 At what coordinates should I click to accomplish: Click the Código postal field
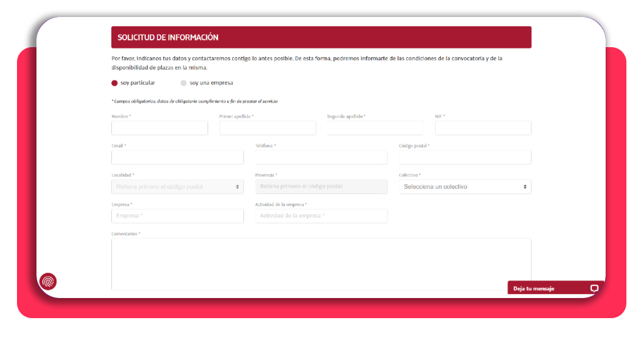[x=465, y=157]
